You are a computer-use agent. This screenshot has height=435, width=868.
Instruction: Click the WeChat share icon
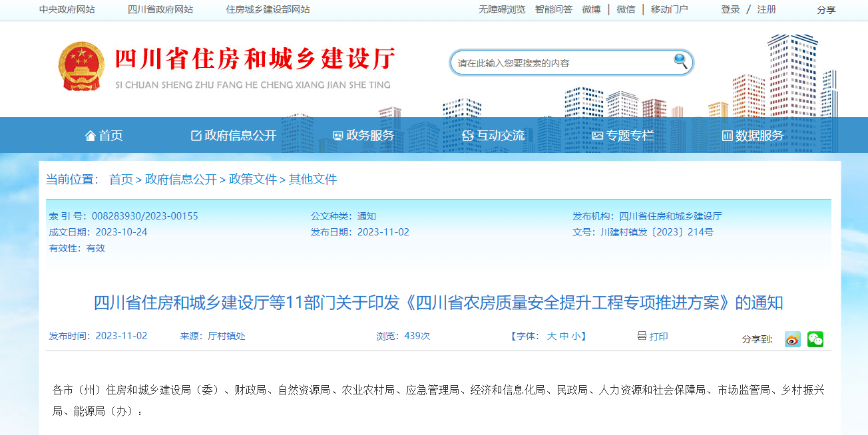click(x=815, y=339)
